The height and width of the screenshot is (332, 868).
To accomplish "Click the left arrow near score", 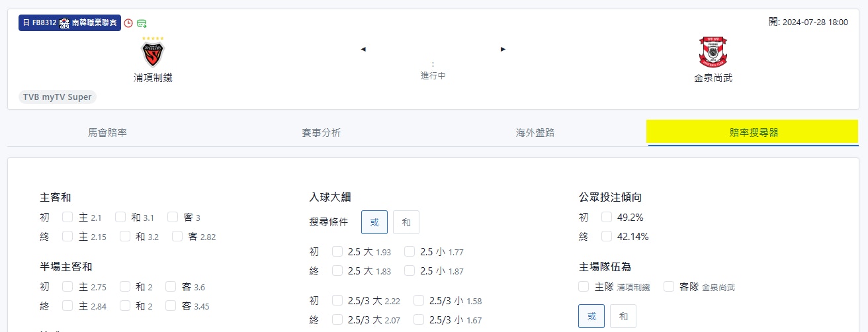I will coord(363,49).
